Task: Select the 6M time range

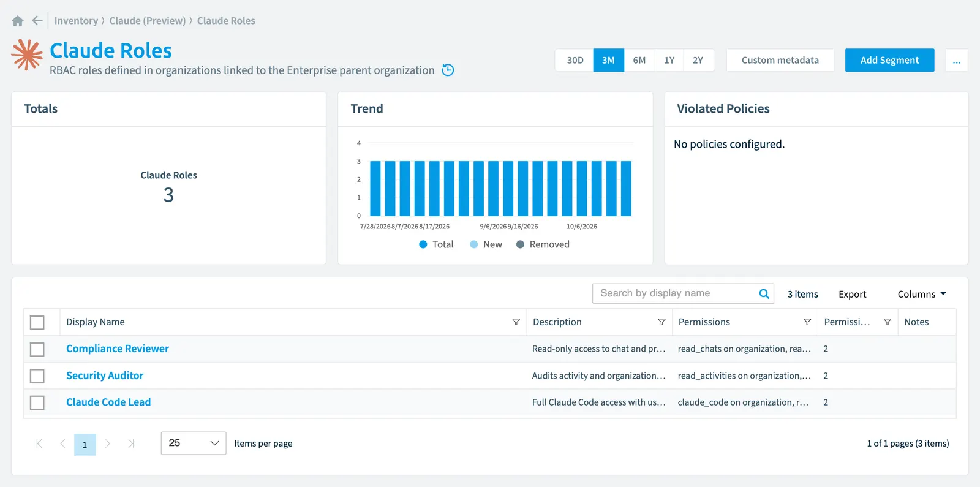Action: (x=639, y=60)
